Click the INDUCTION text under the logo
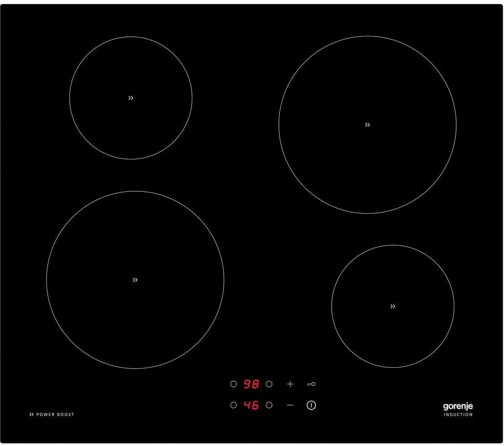This screenshot has width=504, height=446. (458, 415)
